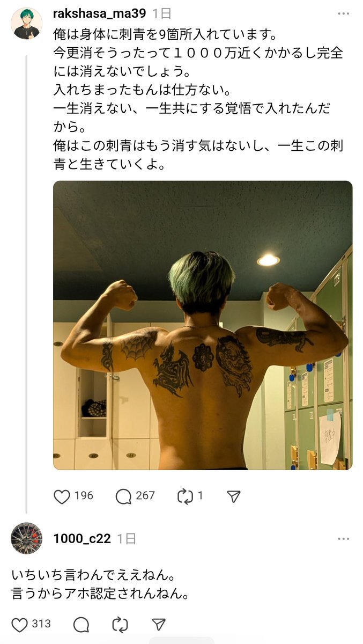This screenshot has width=363, height=644.
Task: Visit rakshasa_ma39 username link
Action: (x=100, y=13)
